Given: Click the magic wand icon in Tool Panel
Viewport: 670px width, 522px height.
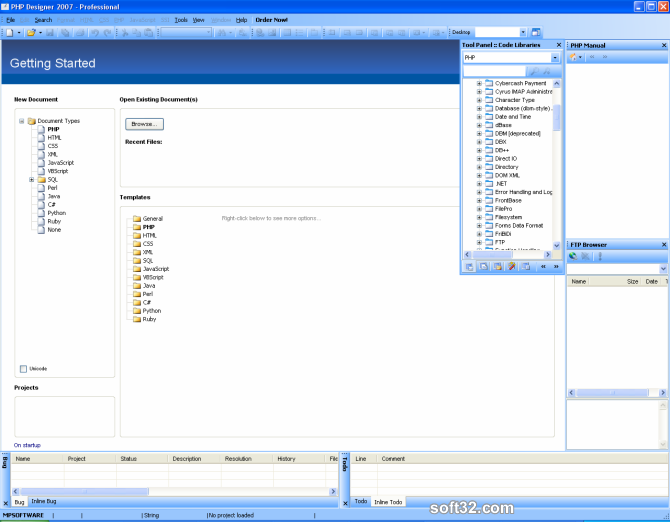Looking at the screenshot, I should tap(511, 266).
